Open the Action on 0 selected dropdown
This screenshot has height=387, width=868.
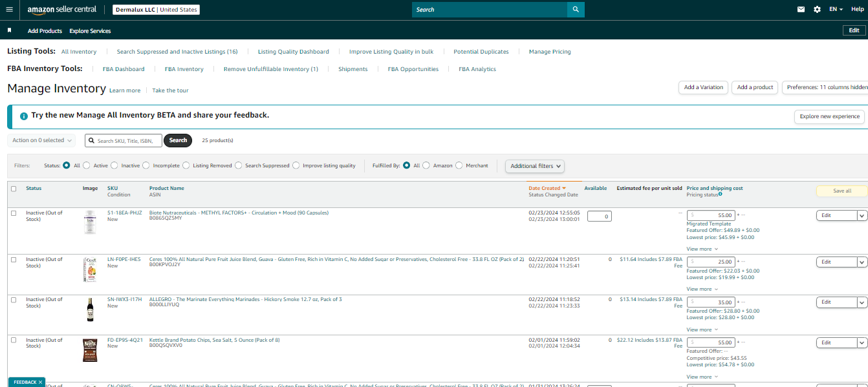42,140
